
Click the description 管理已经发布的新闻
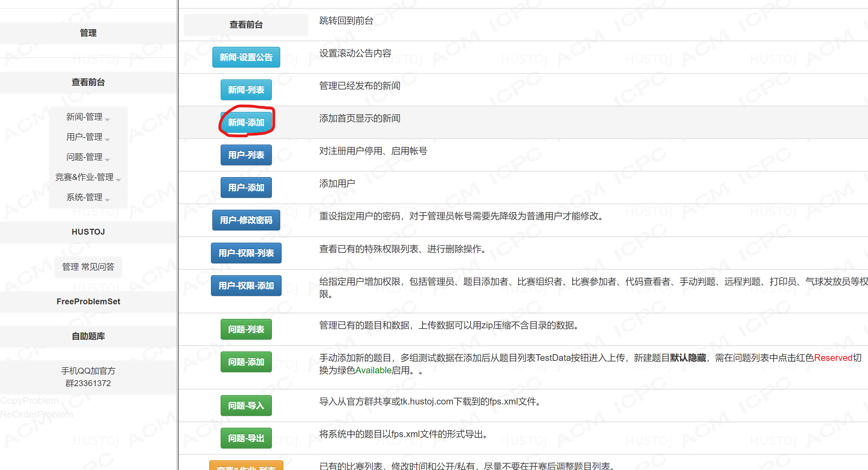pyautogui.click(x=360, y=86)
